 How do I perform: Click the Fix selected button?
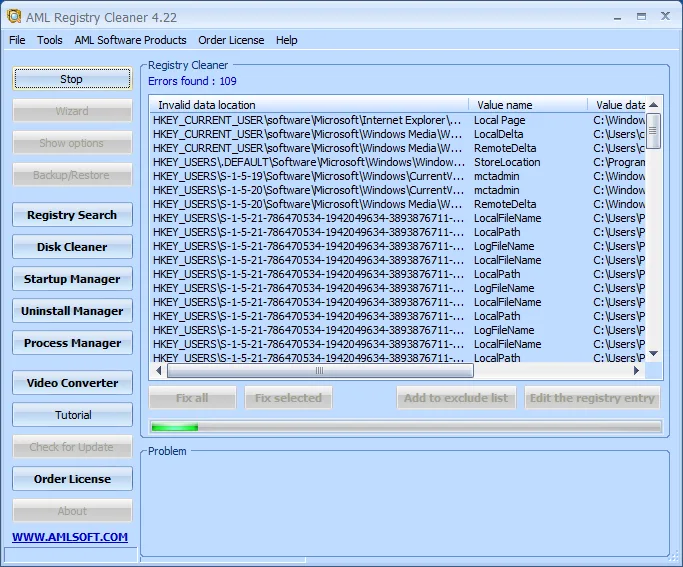coord(288,398)
